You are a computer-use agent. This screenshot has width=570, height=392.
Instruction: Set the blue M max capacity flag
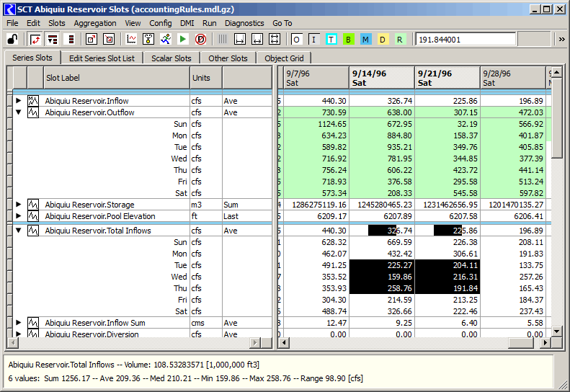point(365,40)
